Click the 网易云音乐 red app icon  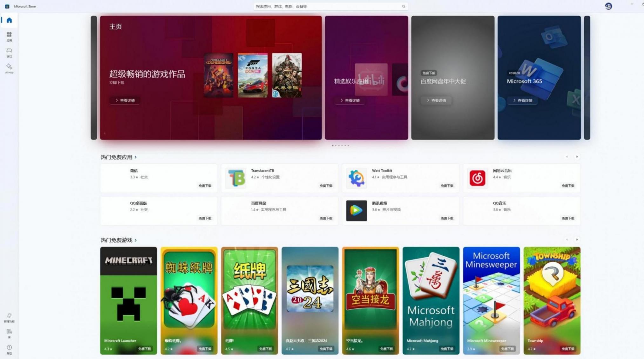[x=477, y=178]
